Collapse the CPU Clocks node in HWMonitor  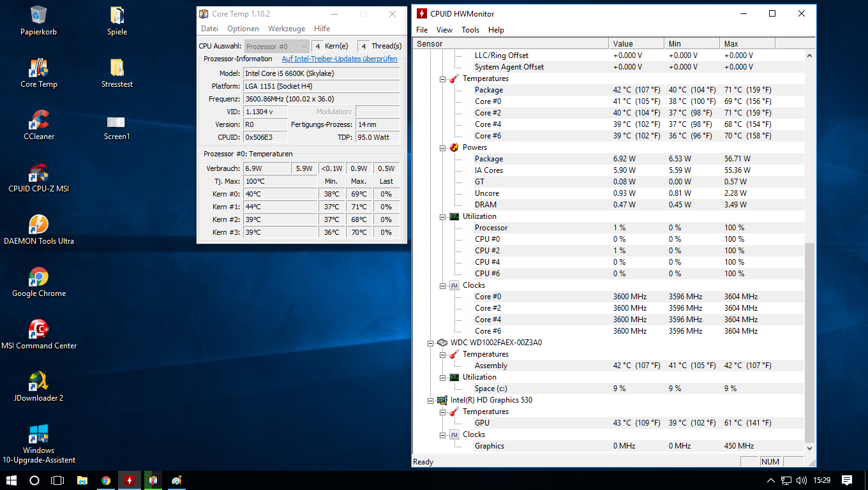[x=443, y=285]
